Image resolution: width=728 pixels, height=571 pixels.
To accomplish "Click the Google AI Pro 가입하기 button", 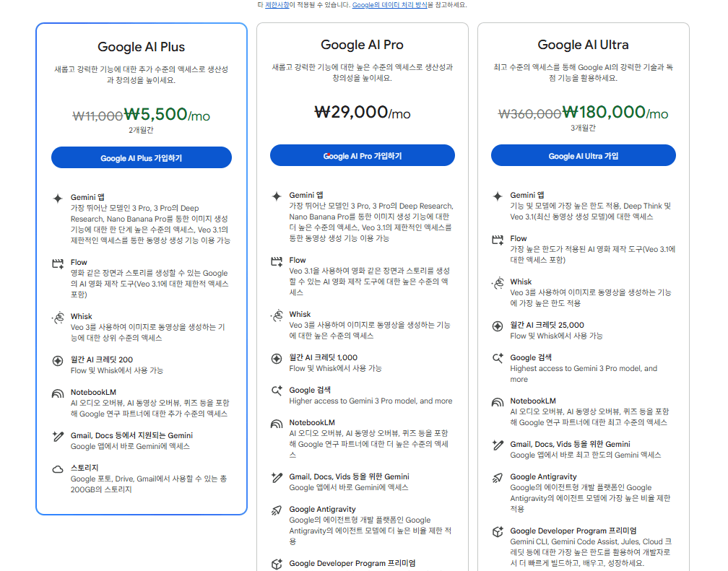I will point(362,154).
